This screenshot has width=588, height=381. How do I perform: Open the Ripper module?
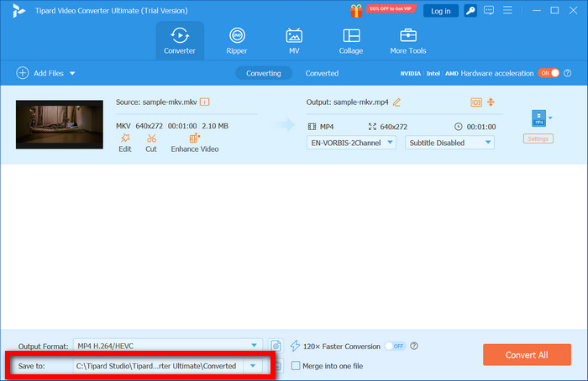point(238,40)
